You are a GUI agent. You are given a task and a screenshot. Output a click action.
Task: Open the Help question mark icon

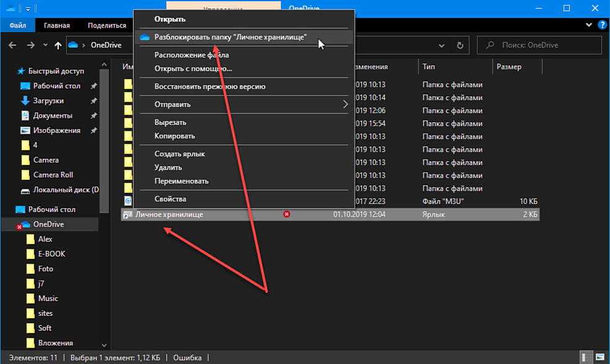pos(600,25)
